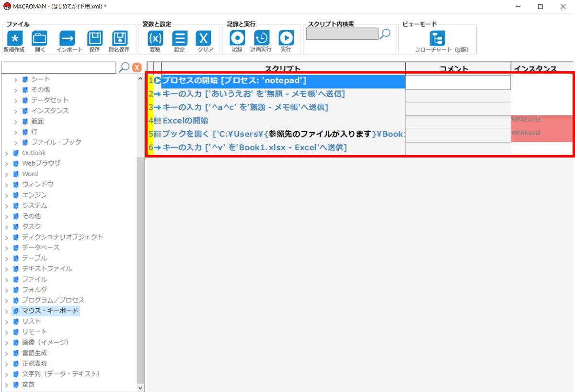Screen dimensions: 575x392
Task: Click the tree panel scrollbar down arrow
Action: pos(140,388)
